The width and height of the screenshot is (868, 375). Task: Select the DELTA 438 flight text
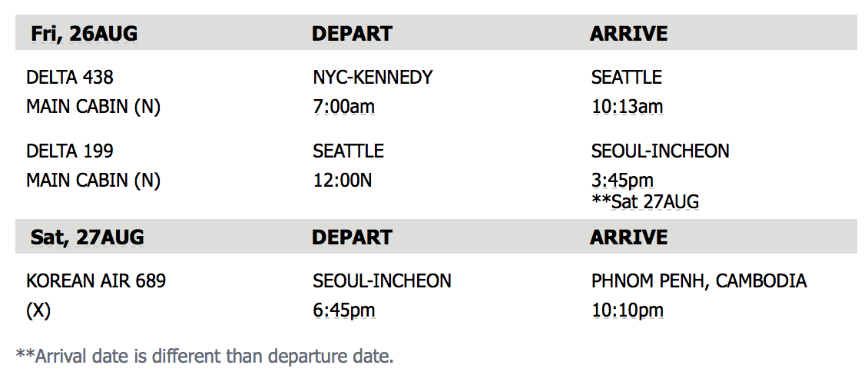click(x=70, y=77)
